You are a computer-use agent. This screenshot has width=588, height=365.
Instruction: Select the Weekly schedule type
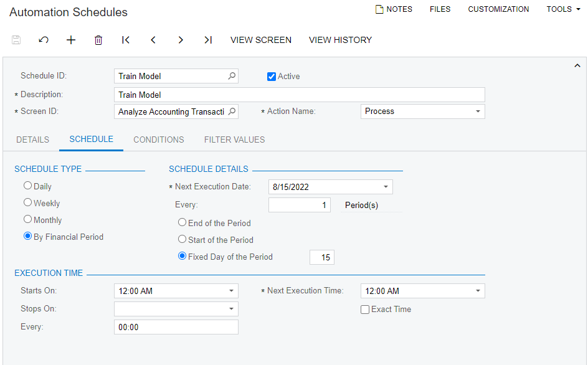tap(27, 202)
